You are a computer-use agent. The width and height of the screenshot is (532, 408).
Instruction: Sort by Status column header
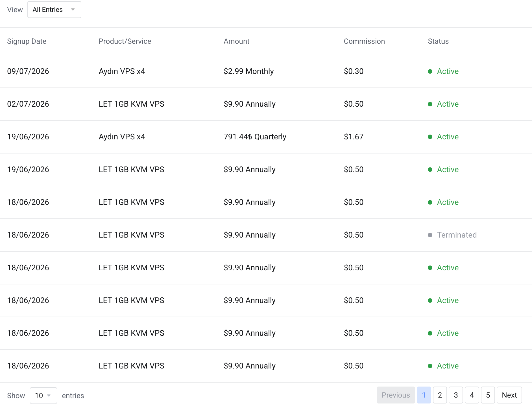pyautogui.click(x=438, y=41)
